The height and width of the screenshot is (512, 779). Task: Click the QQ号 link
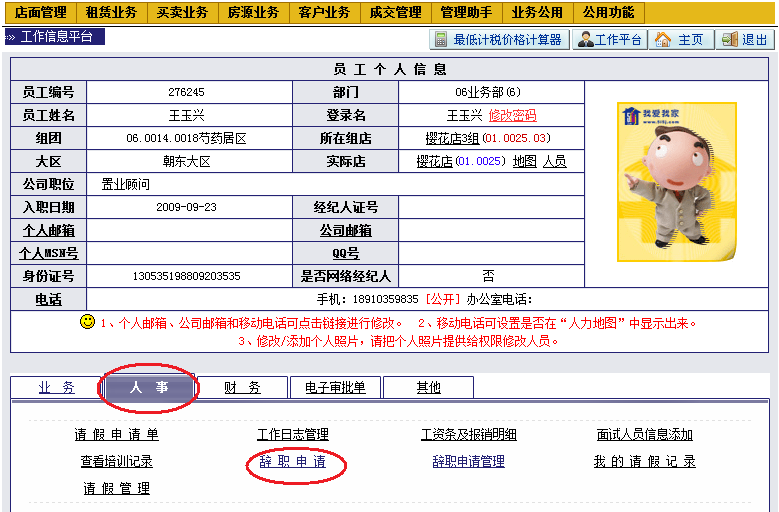click(346, 253)
